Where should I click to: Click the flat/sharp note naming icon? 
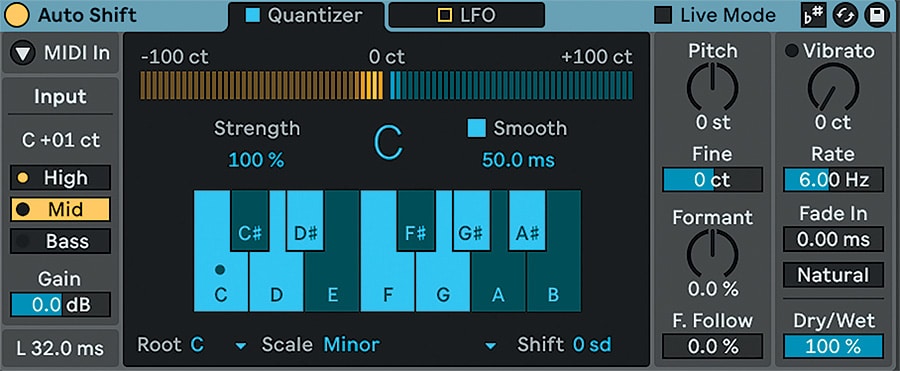[813, 16]
